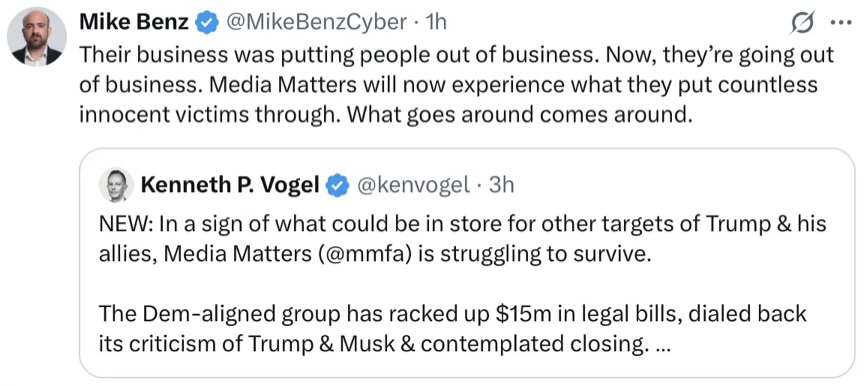This screenshot has height=386, width=864.
Task: Click the Grok slashed-circle icon
Action: 802,24
